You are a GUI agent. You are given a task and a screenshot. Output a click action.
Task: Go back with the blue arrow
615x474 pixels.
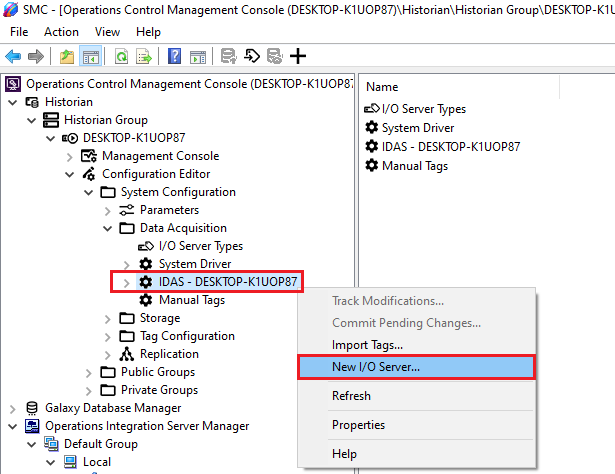(x=13, y=56)
